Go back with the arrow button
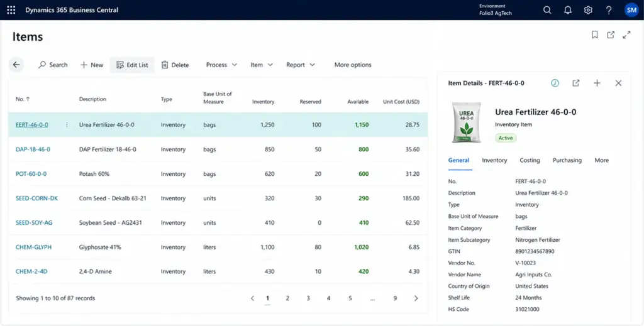 tap(16, 65)
